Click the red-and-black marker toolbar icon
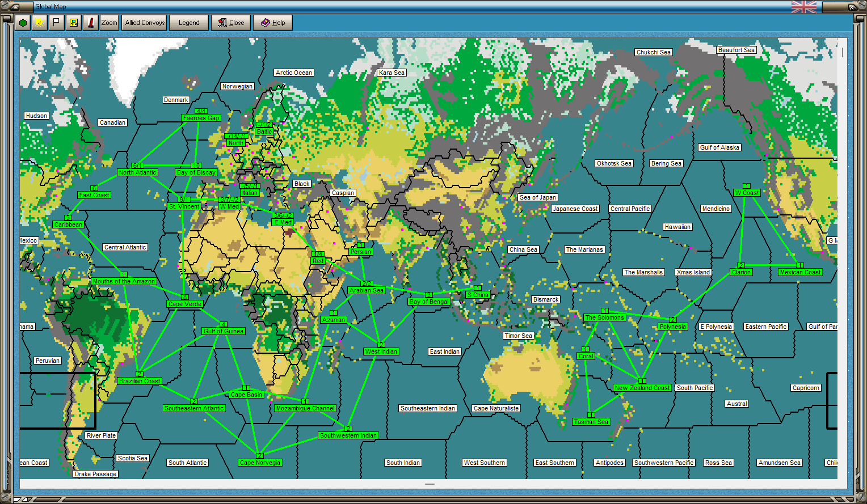Viewport: 867px width, 504px height. click(90, 23)
